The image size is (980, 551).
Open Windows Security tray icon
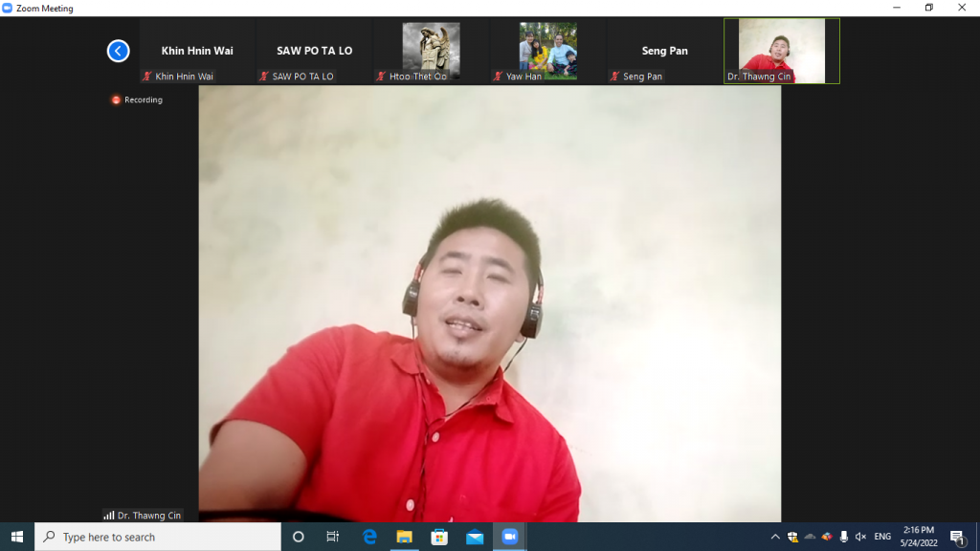coord(792,537)
